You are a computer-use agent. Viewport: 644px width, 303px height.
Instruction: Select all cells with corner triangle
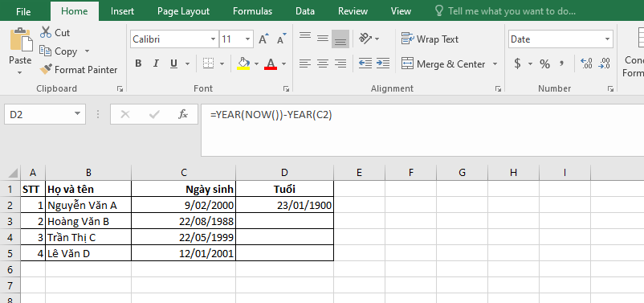pyautogui.click(x=13, y=173)
